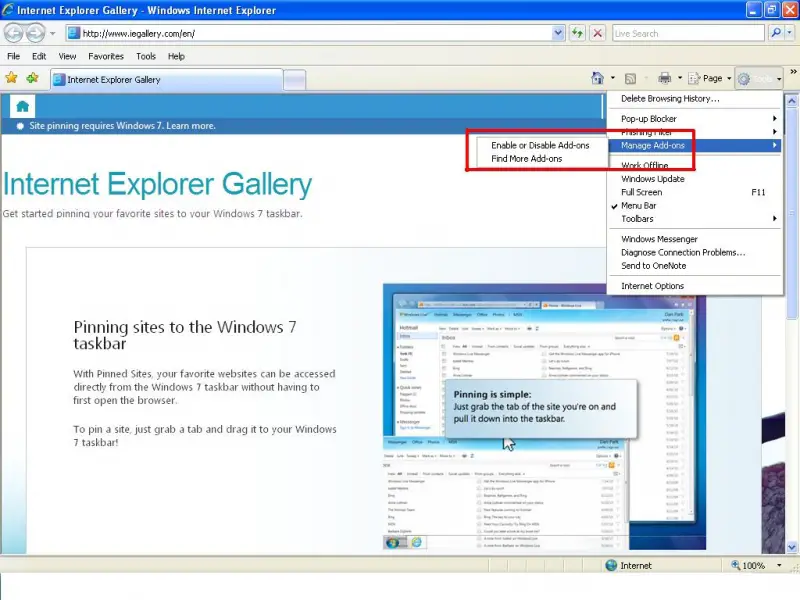Click the Internet Explorer Gallery heading
800x600 pixels.
click(x=157, y=184)
